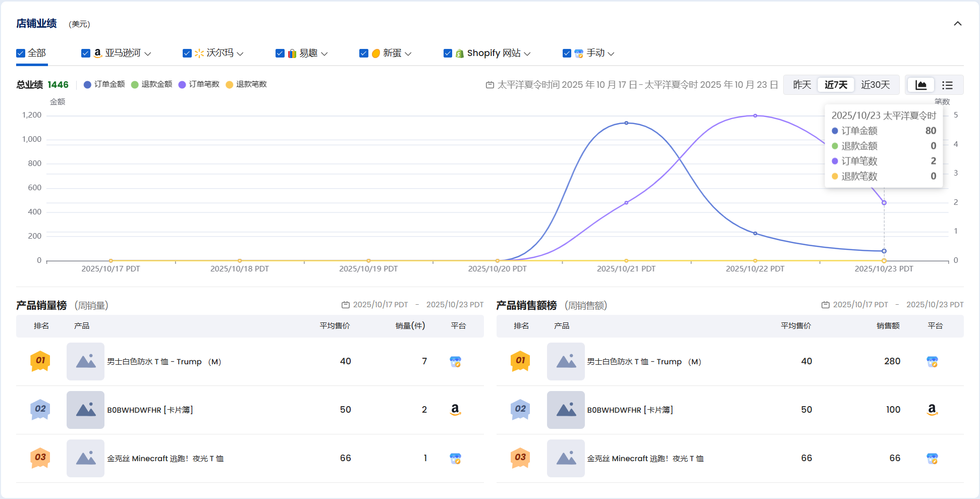The image size is (980, 499).
Task: Click product name BOBWHDWFHR [卡片簿] in sales volume list
Action: 150,410
